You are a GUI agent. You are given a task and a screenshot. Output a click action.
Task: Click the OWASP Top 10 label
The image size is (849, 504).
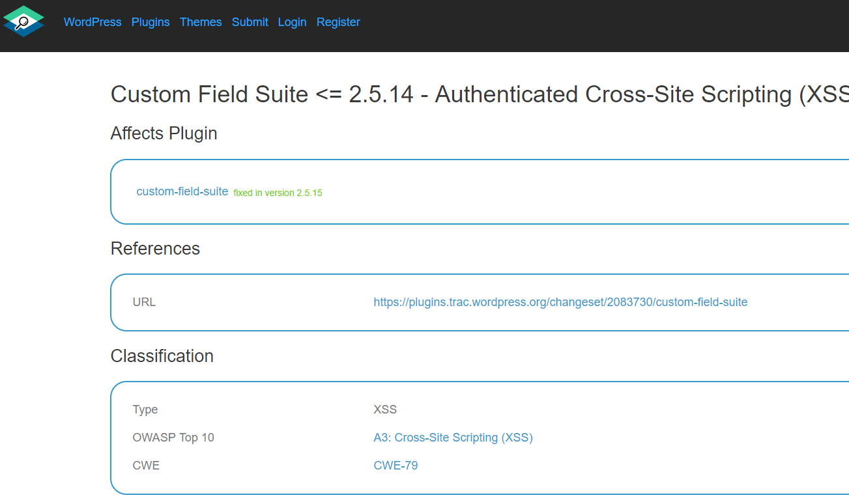pos(173,438)
